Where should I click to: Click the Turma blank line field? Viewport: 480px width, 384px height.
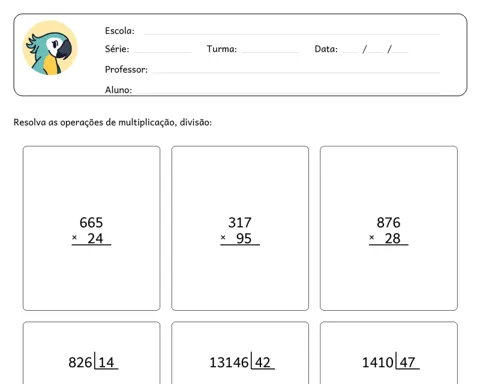(x=270, y=52)
